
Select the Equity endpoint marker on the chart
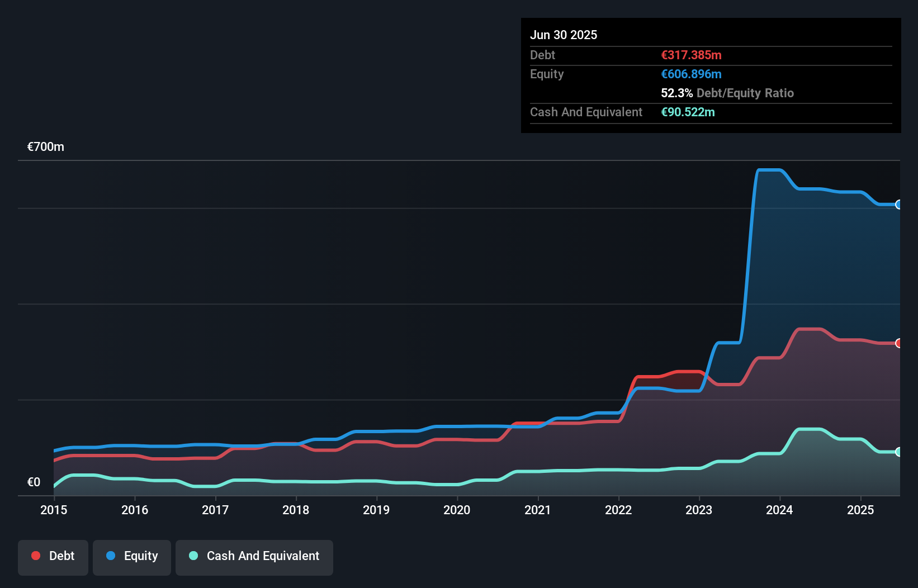point(899,206)
